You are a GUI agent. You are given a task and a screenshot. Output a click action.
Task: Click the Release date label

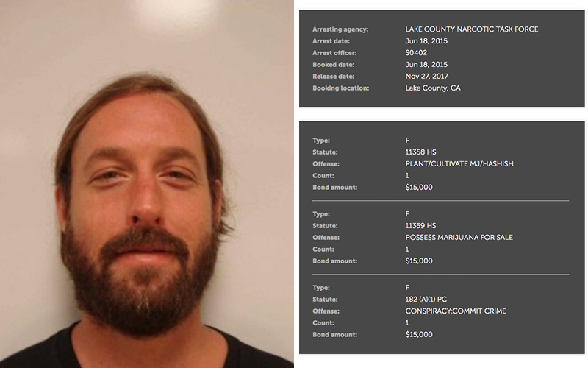tap(333, 77)
